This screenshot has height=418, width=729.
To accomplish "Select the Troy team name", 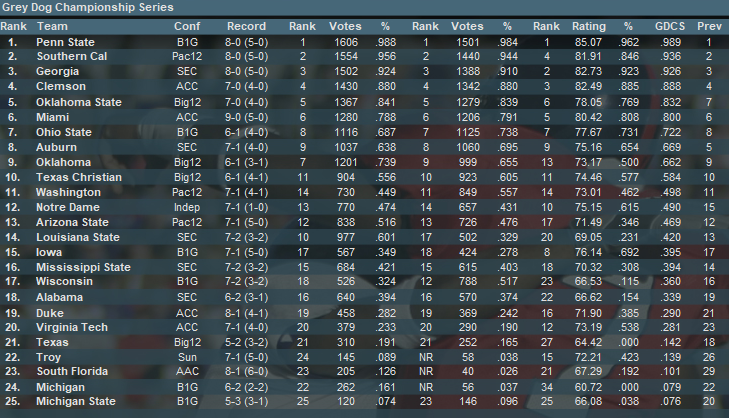I will point(48,358).
